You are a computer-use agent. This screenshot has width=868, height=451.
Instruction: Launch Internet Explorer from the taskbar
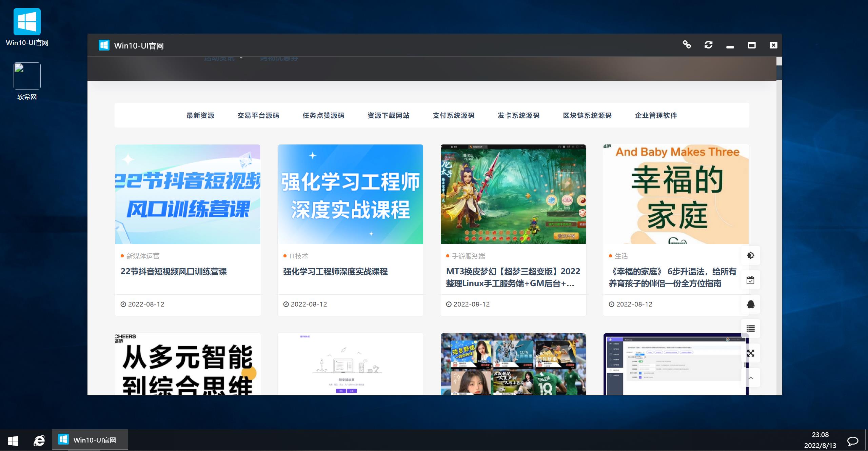[39, 440]
